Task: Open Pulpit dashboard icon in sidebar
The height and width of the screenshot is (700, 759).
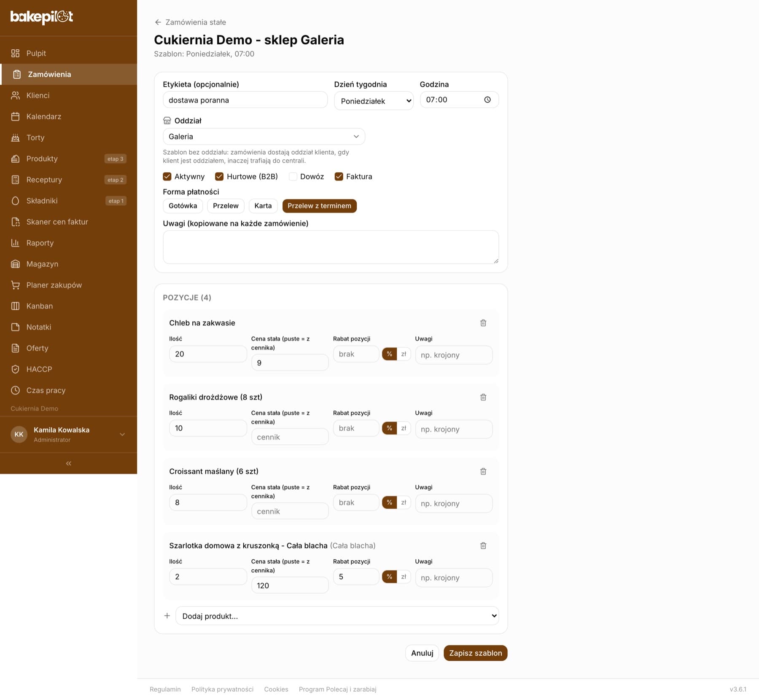Action: (15, 53)
